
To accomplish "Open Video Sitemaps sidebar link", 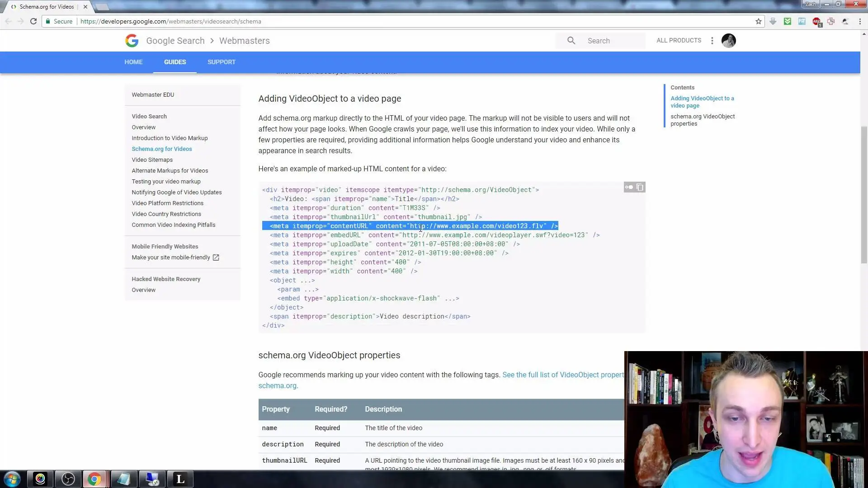I will (152, 160).
